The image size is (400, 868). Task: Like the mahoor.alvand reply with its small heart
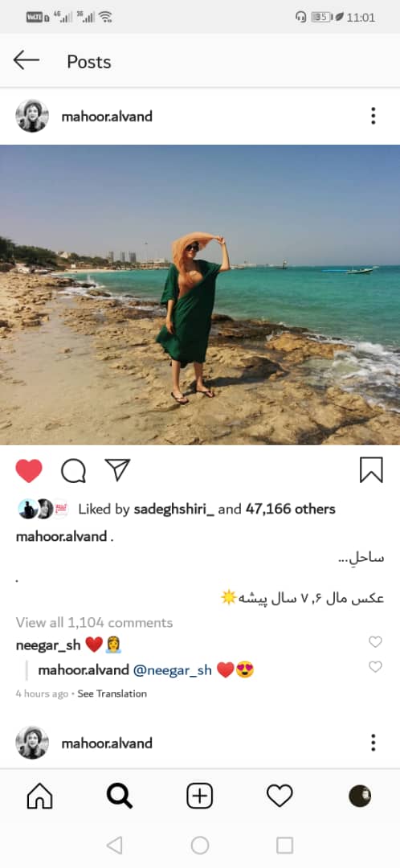[375, 666]
